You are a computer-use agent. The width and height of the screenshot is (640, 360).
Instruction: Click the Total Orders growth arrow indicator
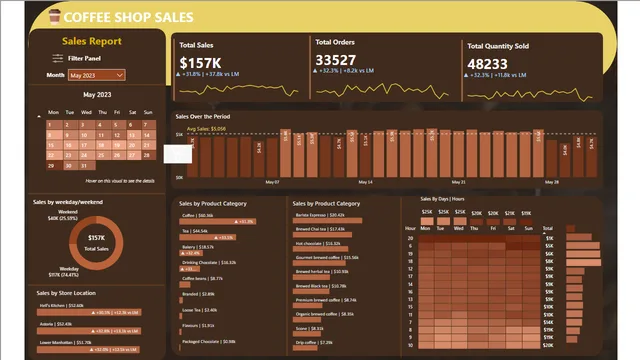315,71
